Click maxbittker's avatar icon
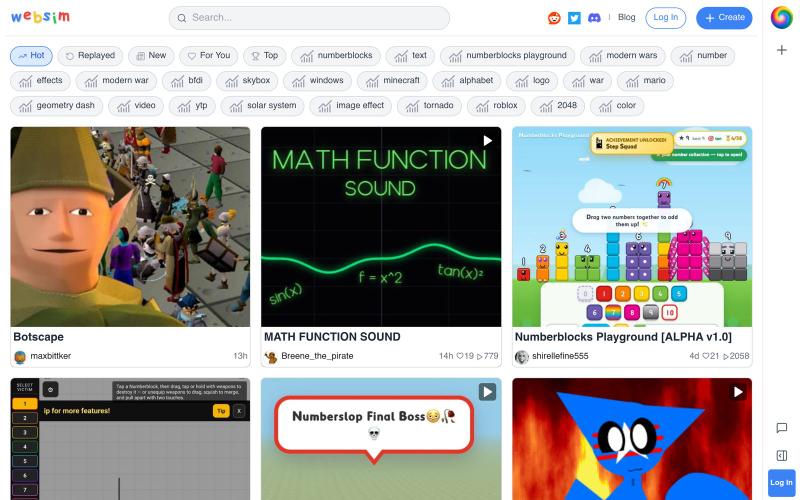 click(x=20, y=357)
